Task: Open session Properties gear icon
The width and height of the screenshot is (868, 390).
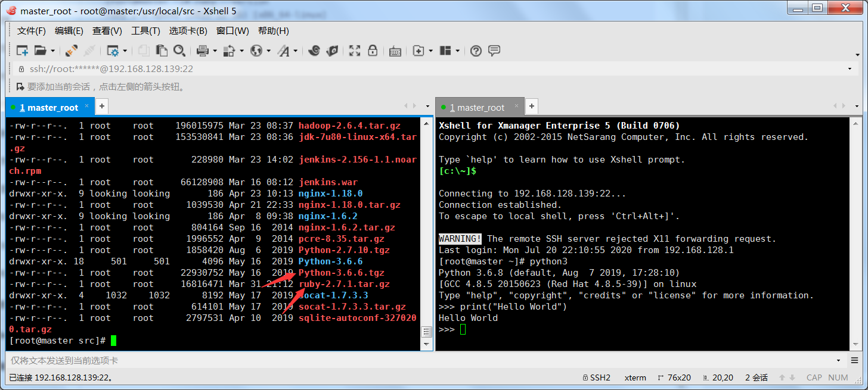Action: click(113, 51)
